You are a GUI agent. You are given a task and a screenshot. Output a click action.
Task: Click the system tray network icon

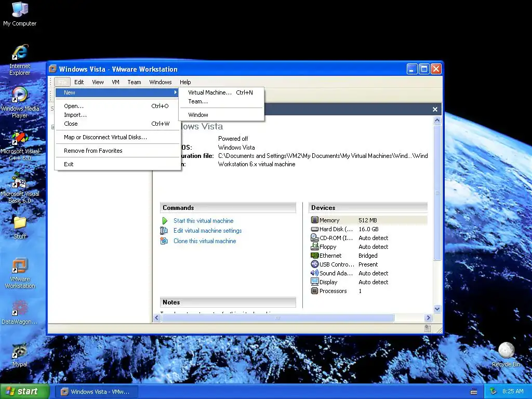pyautogui.click(x=493, y=391)
